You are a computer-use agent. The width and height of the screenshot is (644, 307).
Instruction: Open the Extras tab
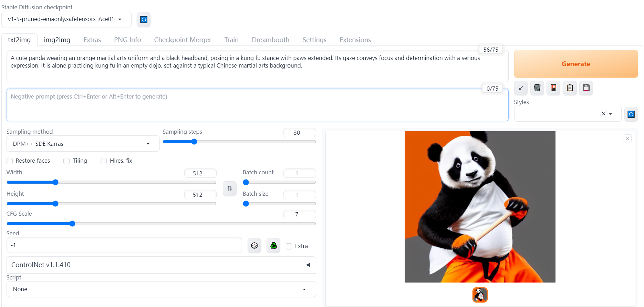coord(92,40)
